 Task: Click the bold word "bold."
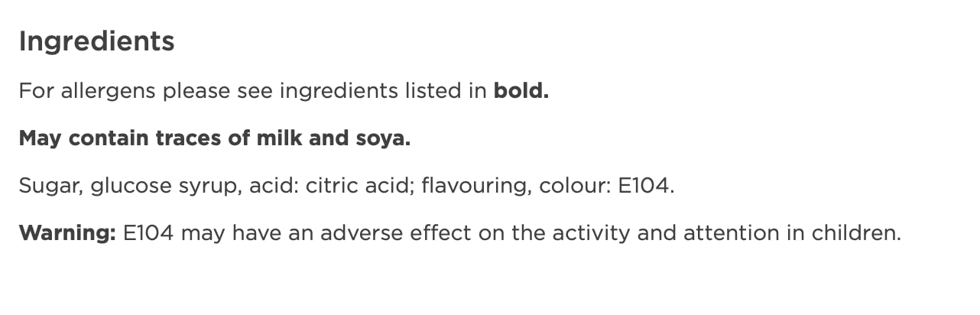point(521,91)
